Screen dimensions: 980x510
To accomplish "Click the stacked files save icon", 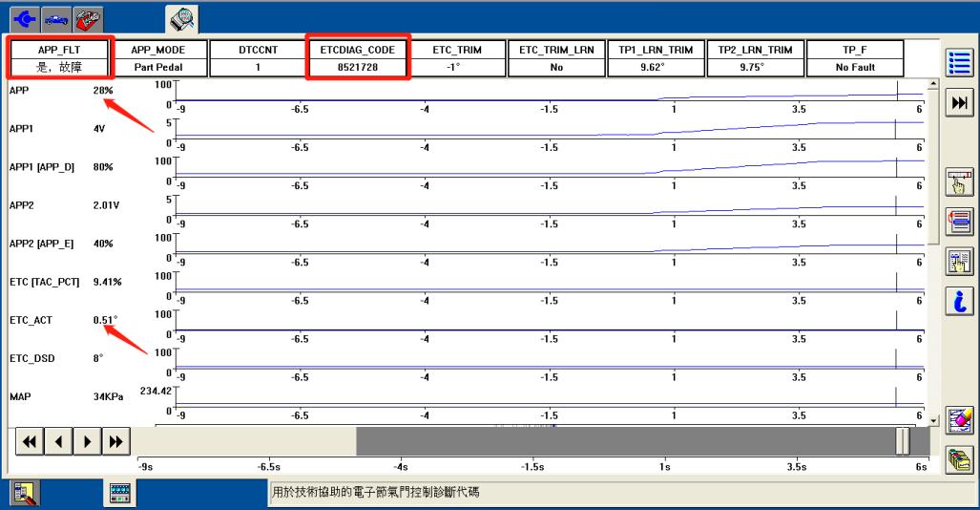I will click(959, 459).
